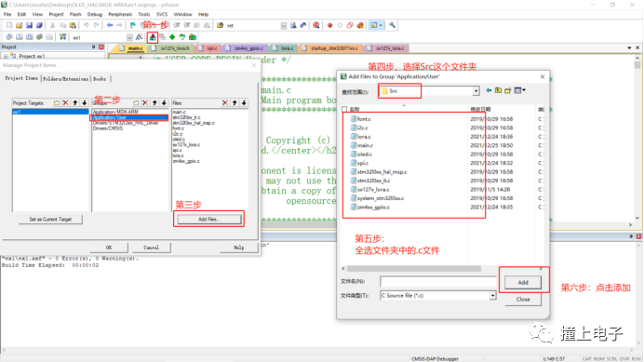Click horizontal scrollbar in Add Files file list
This screenshot has height=362, width=644.
(x=414, y=268)
